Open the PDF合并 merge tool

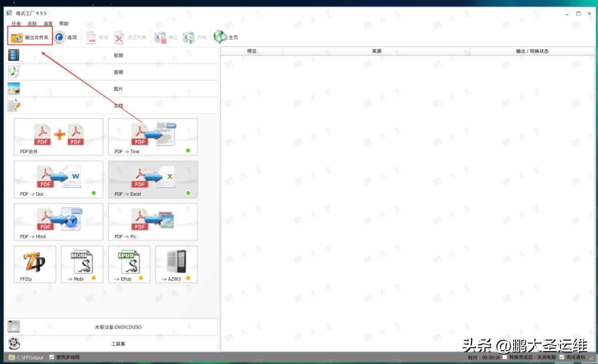click(x=58, y=137)
